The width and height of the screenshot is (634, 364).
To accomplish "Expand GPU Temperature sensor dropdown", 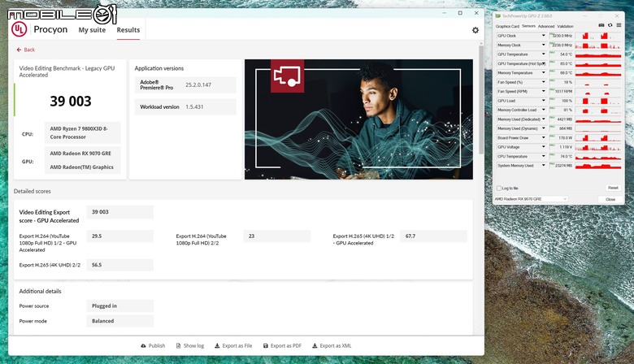I will tap(544, 54).
